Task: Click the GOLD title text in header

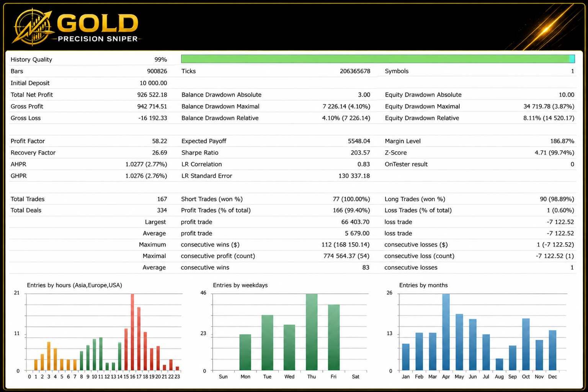Action: [98, 24]
